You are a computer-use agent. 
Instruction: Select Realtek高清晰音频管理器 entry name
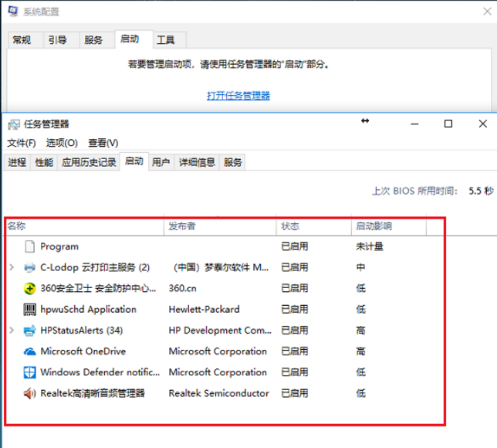point(93,393)
